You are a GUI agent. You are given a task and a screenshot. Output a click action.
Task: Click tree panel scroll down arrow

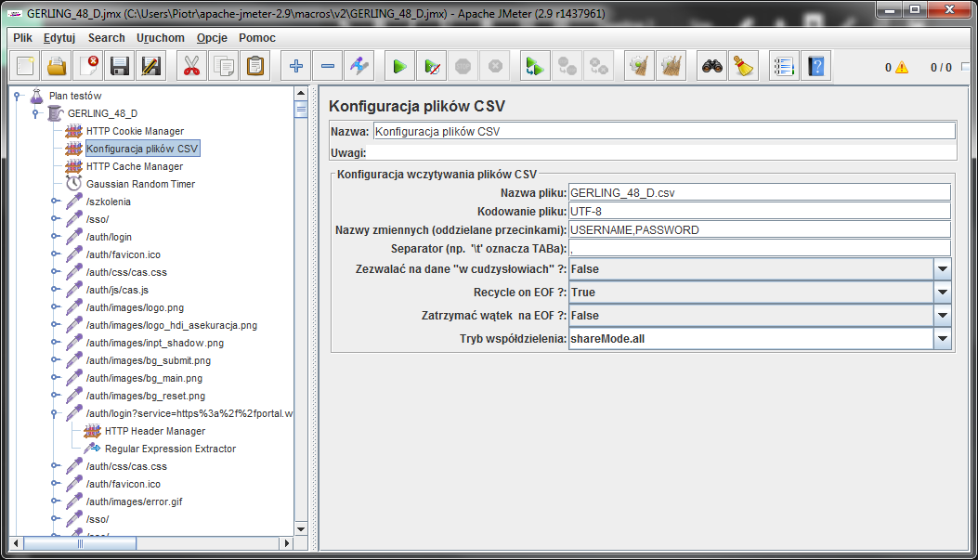[301, 529]
